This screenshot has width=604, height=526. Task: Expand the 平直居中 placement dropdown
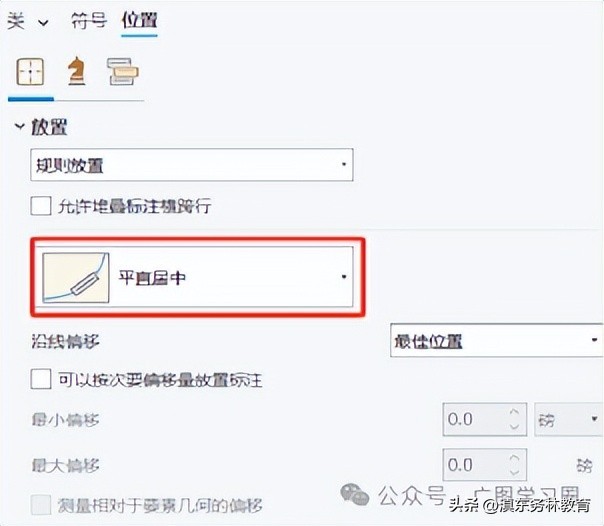coord(192,277)
